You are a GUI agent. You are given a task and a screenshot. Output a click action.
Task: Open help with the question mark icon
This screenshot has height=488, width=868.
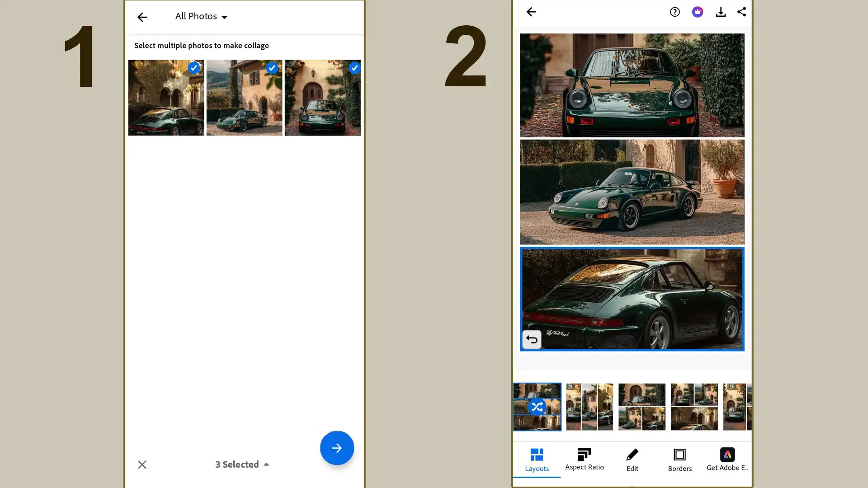pyautogui.click(x=675, y=12)
